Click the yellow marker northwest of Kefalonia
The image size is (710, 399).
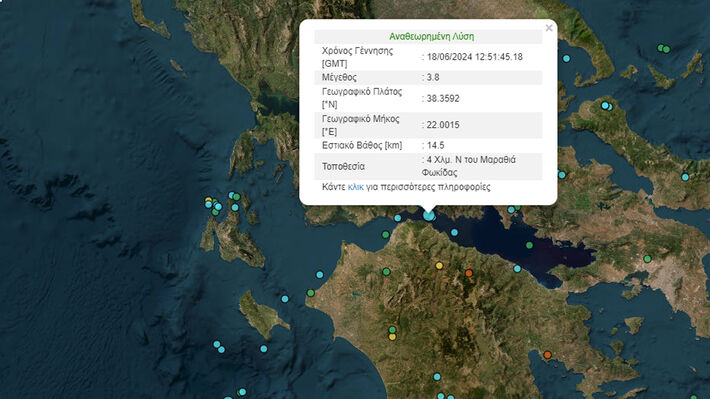click(208, 200)
